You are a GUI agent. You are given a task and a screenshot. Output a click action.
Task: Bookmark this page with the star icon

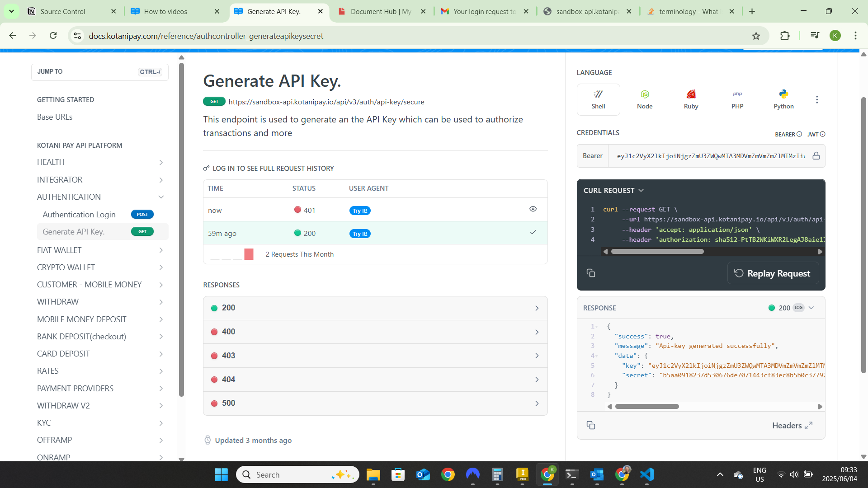coord(756,36)
